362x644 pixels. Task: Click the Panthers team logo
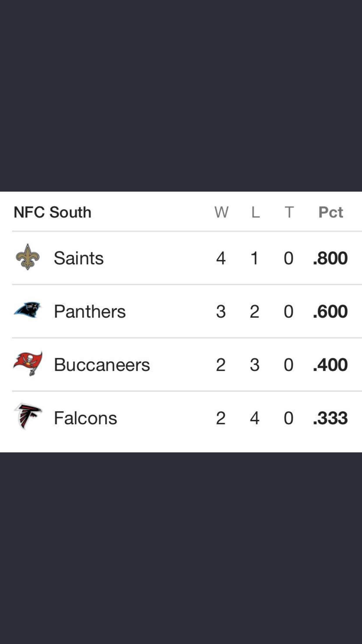click(x=28, y=310)
